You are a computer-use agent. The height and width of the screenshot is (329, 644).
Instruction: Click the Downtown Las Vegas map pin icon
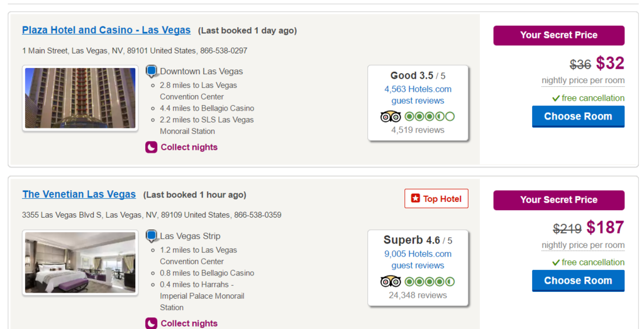(152, 71)
